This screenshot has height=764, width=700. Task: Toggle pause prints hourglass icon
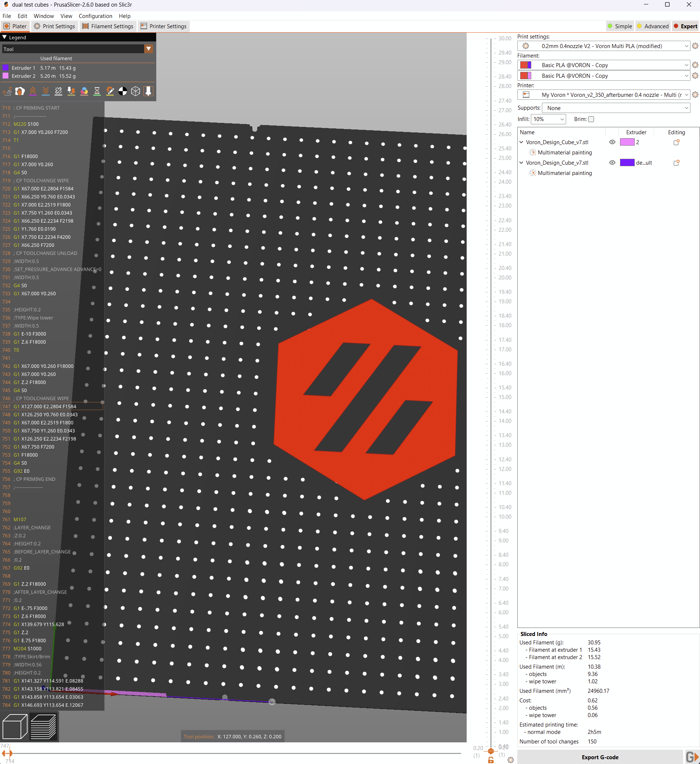(97, 91)
